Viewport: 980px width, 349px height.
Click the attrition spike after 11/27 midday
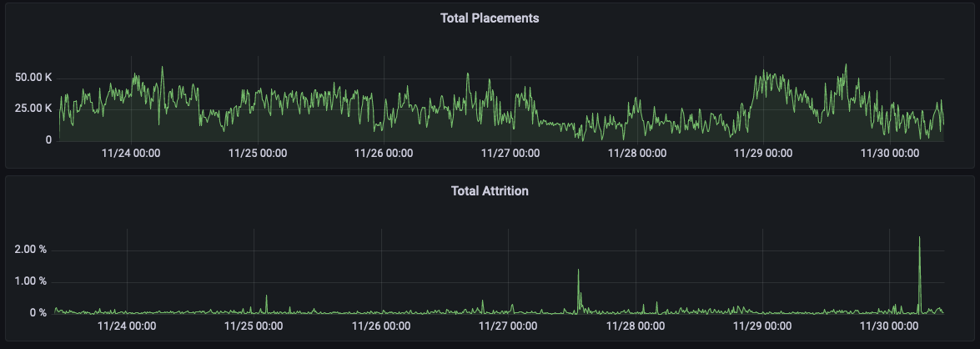(579, 291)
